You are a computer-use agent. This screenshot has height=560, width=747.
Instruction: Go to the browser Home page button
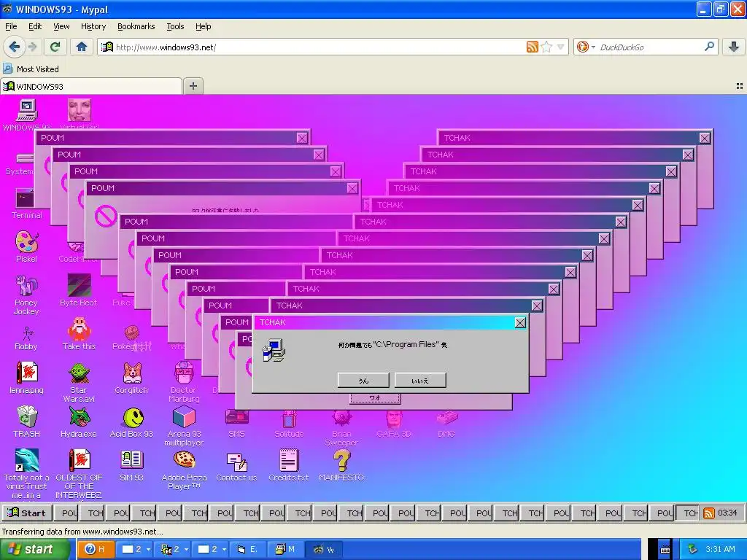point(82,47)
